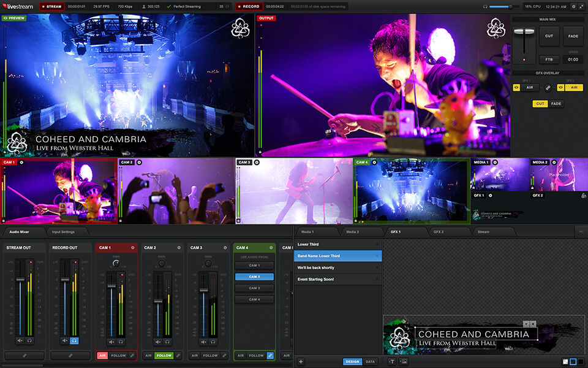588x368 pixels.
Task: Click the headphone icon beside volume slider
Action: [485, 6]
